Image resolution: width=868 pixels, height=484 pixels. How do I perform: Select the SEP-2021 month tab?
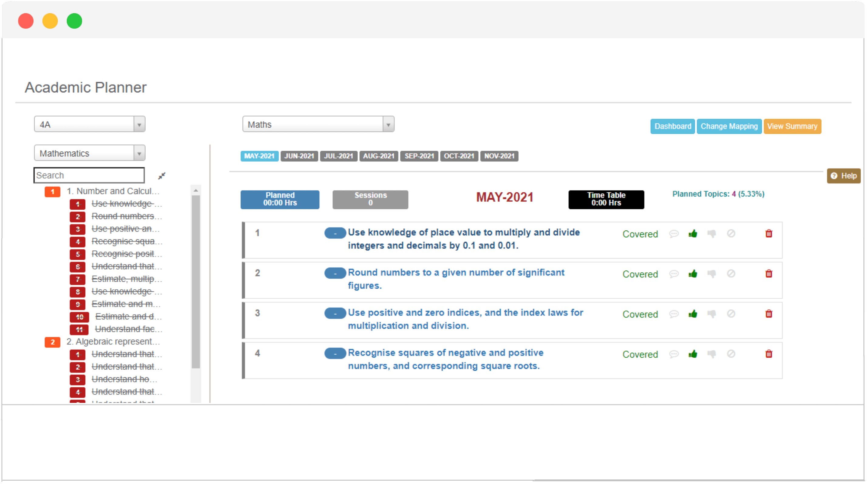(x=420, y=156)
